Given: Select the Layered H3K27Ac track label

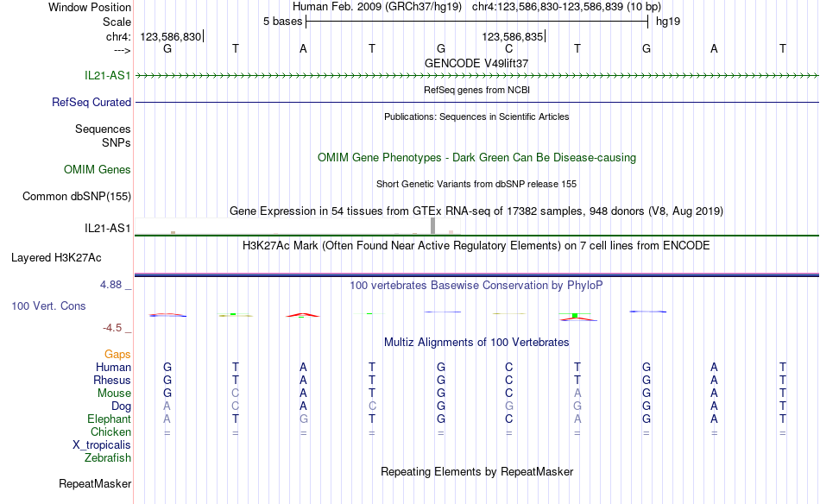Looking at the screenshot, I should point(56,258).
